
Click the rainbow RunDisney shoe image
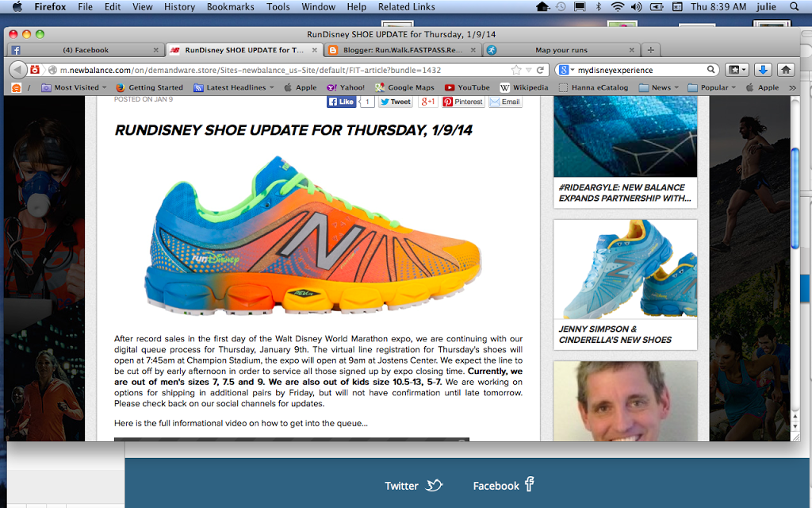pyautogui.click(x=312, y=235)
